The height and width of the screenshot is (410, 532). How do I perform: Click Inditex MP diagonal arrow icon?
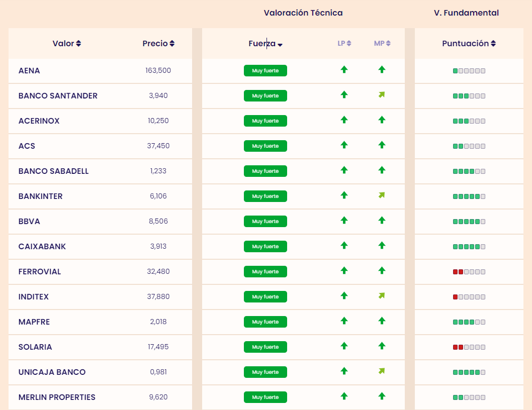(x=382, y=296)
